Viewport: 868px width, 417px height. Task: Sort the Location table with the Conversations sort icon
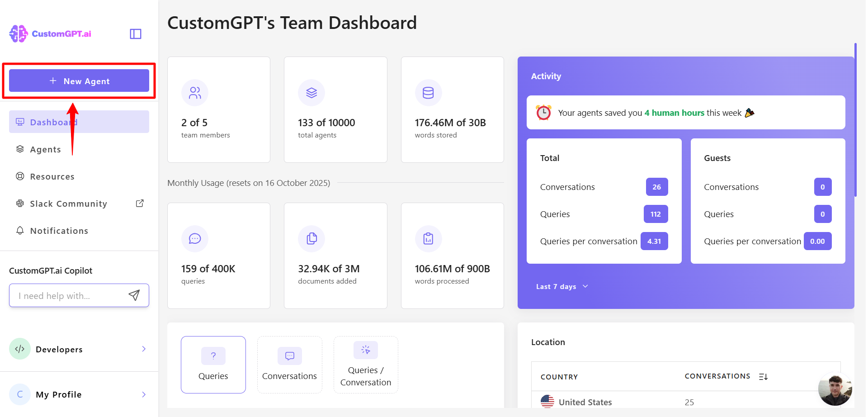(x=764, y=377)
